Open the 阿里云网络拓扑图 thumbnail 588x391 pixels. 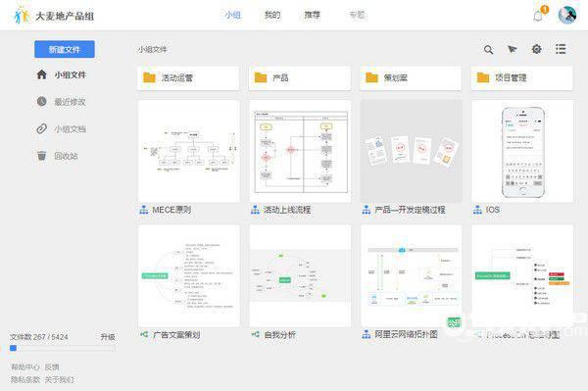point(411,276)
